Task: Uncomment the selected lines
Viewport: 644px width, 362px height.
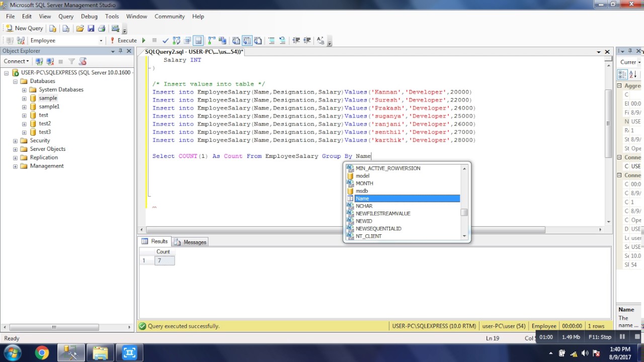Action: (x=282, y=40)
